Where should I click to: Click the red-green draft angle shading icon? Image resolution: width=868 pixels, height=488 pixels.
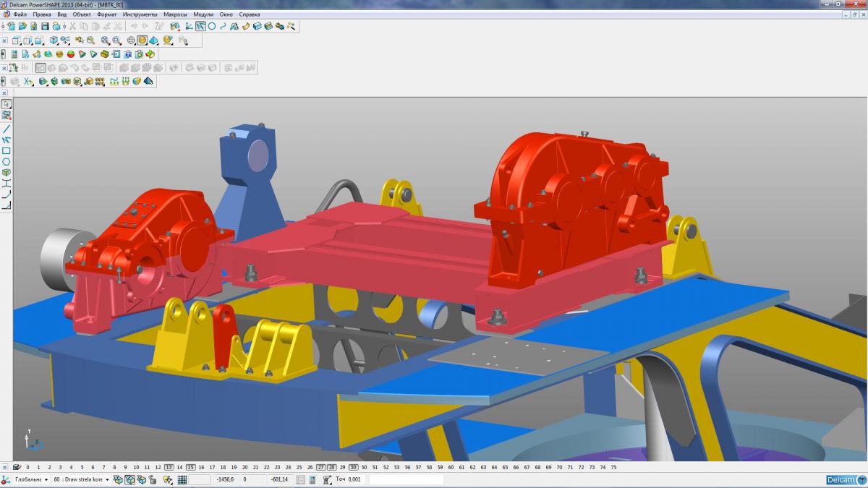(71, 54)
